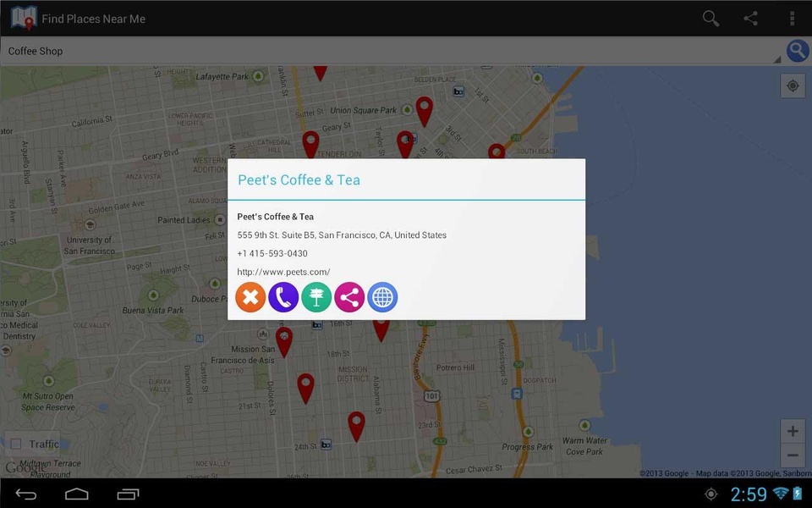Tap the my-location button on the map
Viewport: 812px width, 508px height.
pos(793,86)
